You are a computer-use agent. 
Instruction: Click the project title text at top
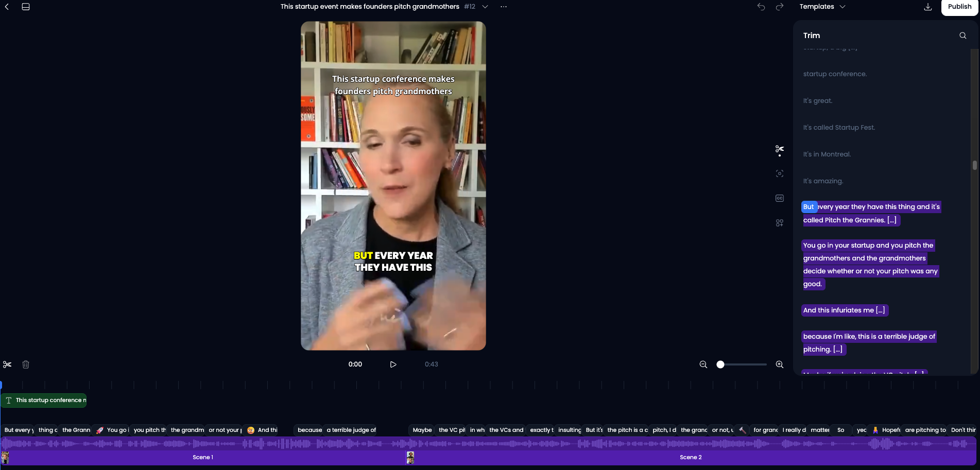[x=370, y=7]
